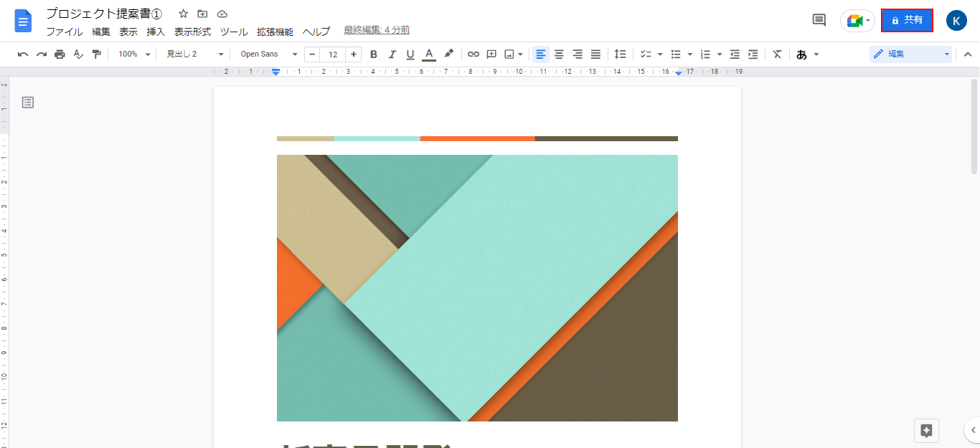Open input tools with the あ icon
This screenshot has width=980, height=448.
click(801, 54)
